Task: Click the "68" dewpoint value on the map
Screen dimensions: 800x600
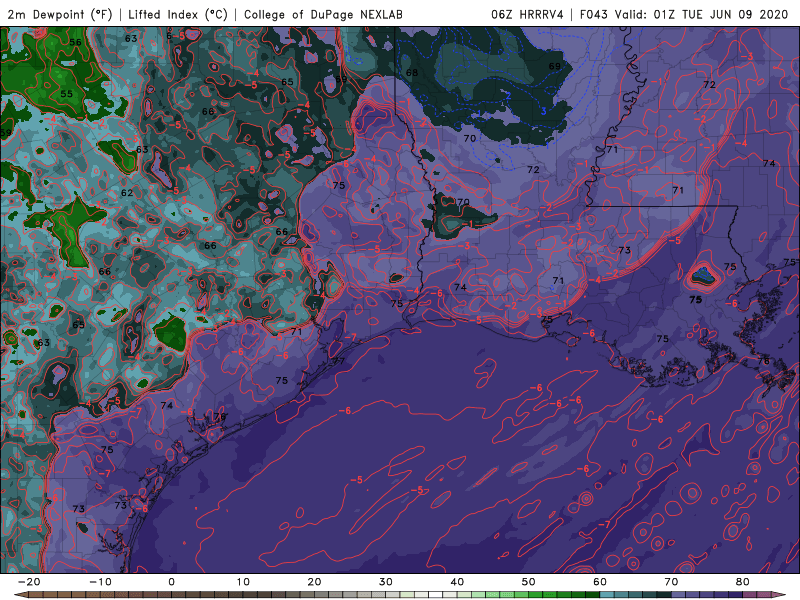Action: pos(412,72)
